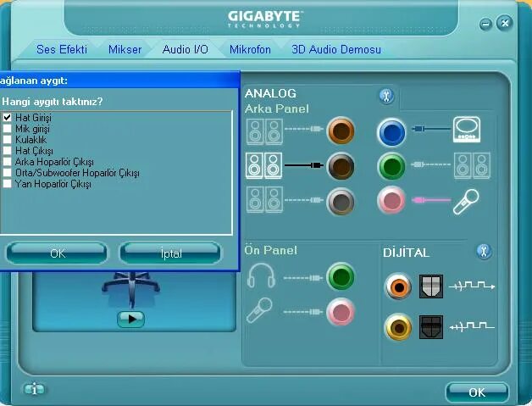Screen dimensions: 532x406
Task: Select the Audio I/O tab
Action: click(186, 49)
